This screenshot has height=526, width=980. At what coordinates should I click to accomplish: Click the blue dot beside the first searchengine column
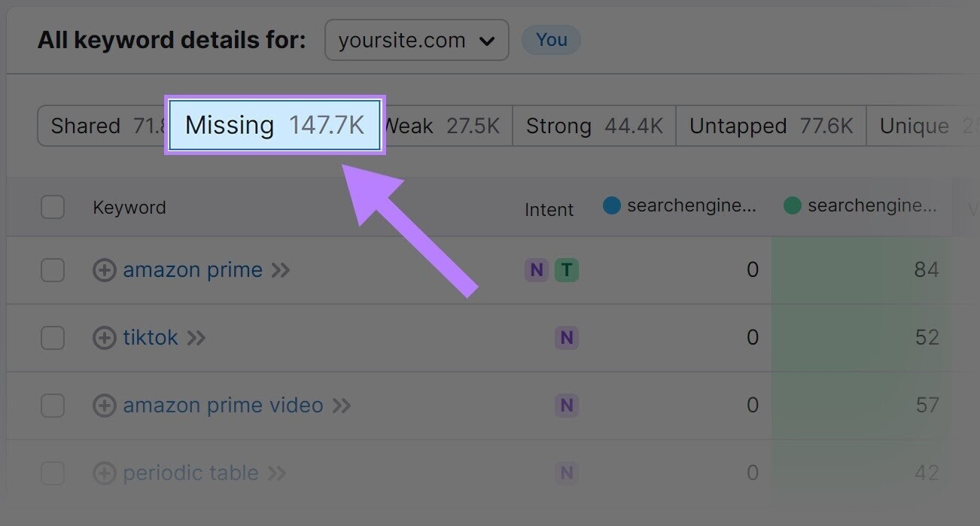(611, 205)
